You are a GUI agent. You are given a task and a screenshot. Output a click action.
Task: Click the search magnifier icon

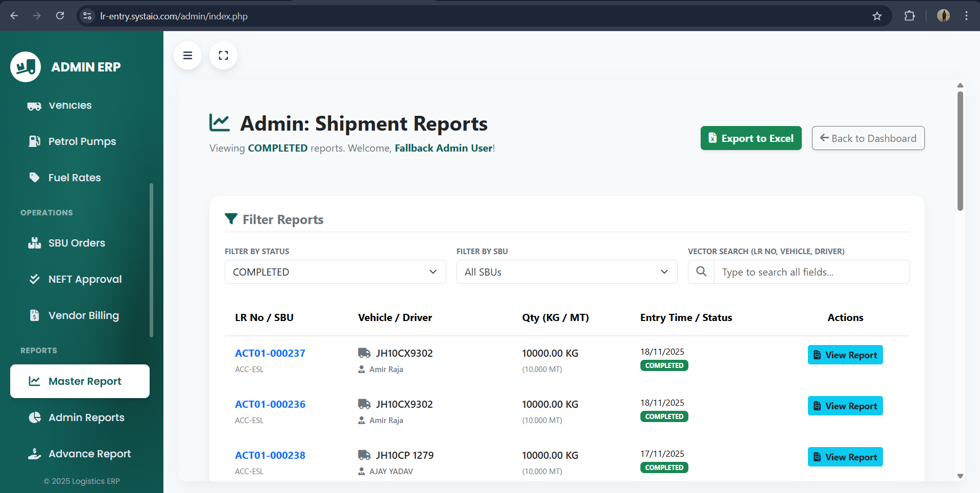[x=701, y=272]
